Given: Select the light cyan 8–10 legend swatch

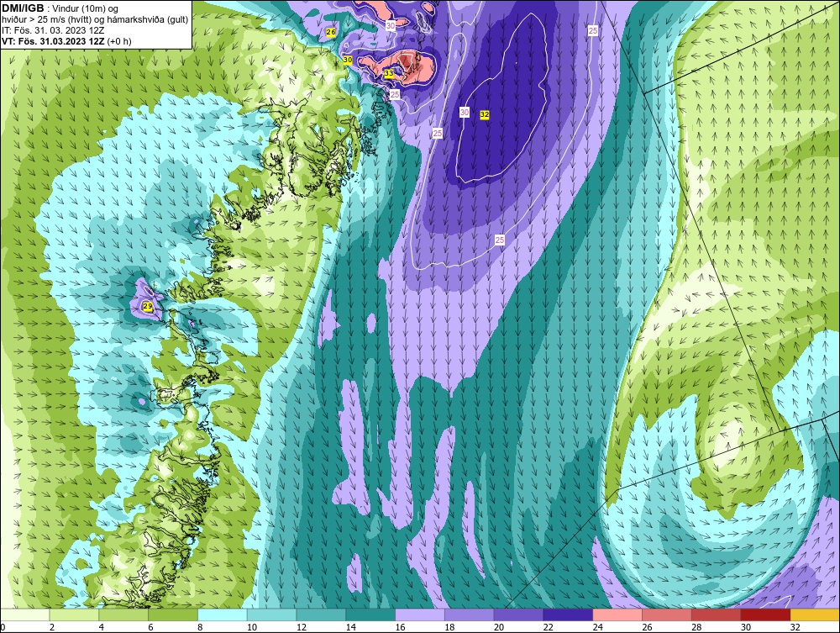Looking at the screenshot, I should point(223,615).
